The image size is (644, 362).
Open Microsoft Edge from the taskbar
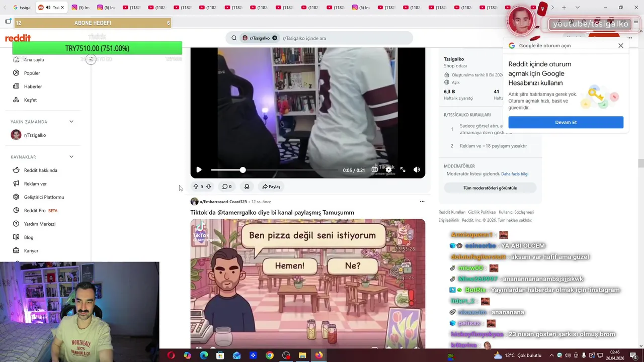click(x=204, y=355)
